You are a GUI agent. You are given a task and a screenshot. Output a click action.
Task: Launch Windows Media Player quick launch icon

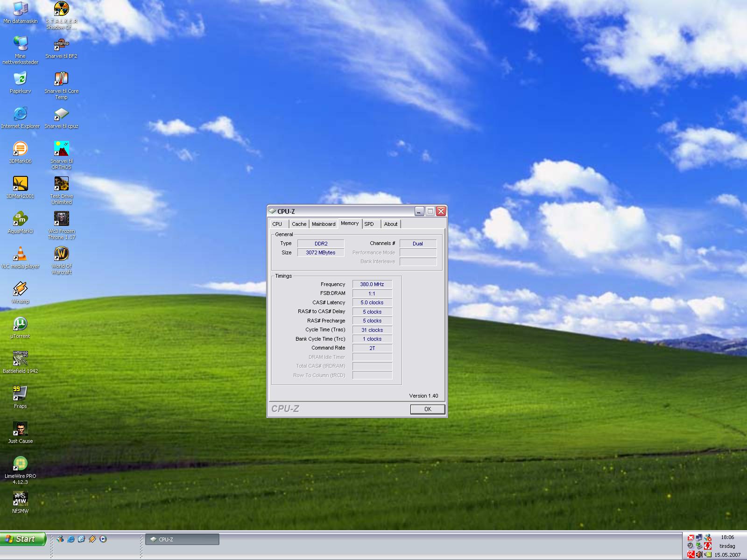click(x=103, y=539)
